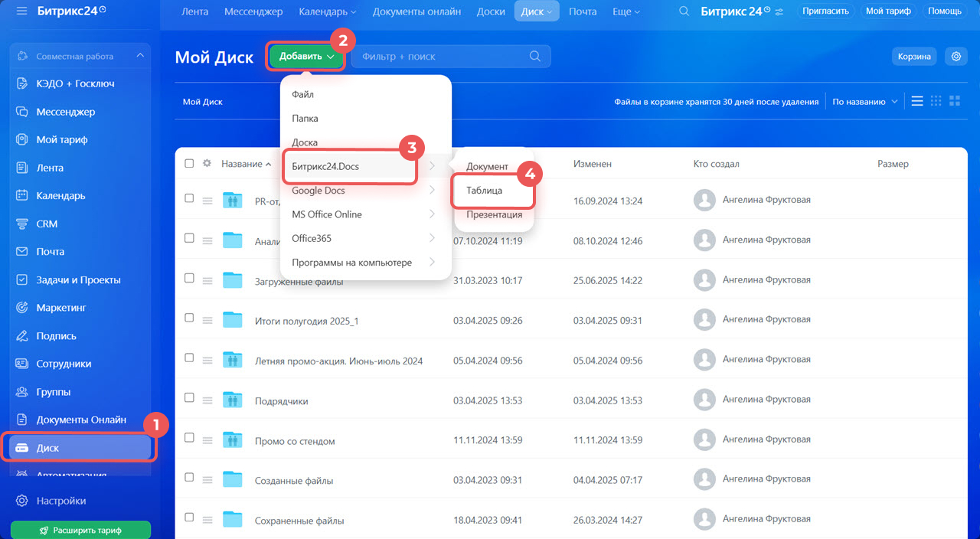Open the hamburger main menu icon
The image size is (980, 539).
(21, 11)
